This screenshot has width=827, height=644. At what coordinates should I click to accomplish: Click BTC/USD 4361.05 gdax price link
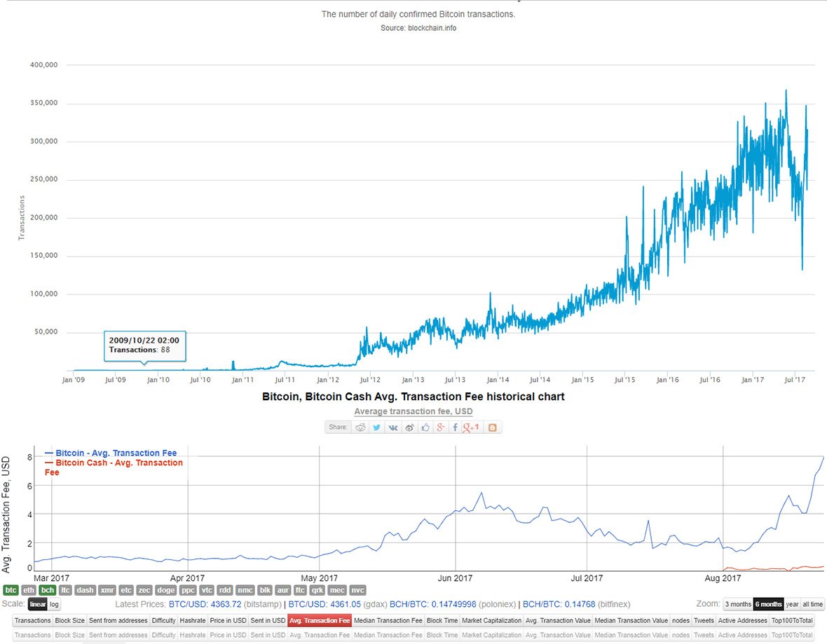(324, 605)
